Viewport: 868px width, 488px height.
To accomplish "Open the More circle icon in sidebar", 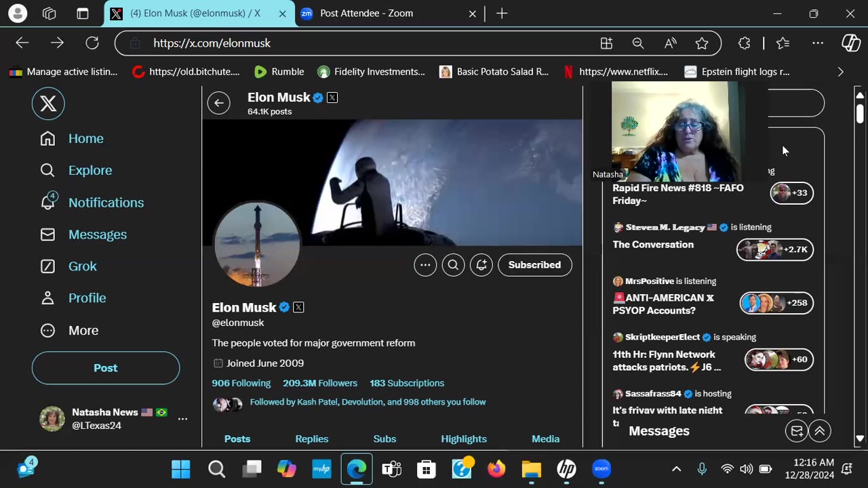I will [47, 330].
